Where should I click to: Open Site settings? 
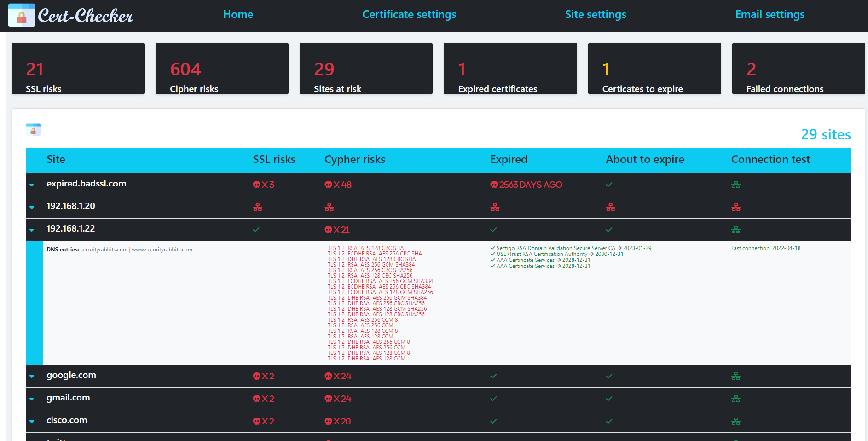click(x=595, y=14)
